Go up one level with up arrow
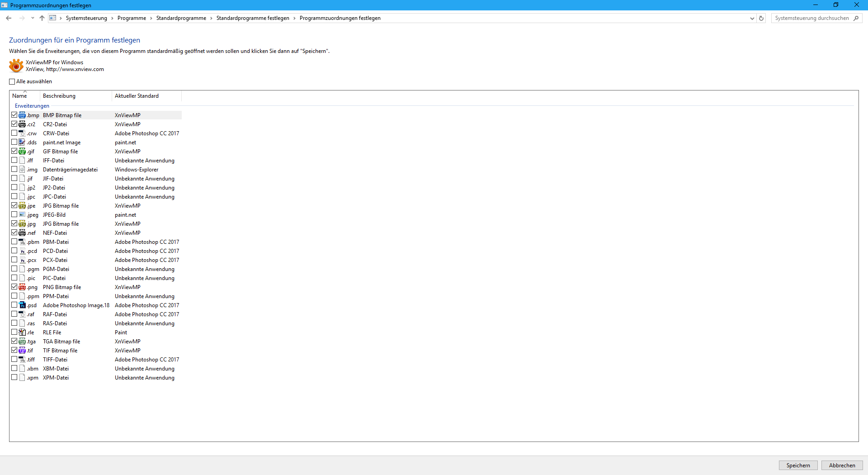The image size is (868, 475). pyautogui.click(x=42, y=18)
